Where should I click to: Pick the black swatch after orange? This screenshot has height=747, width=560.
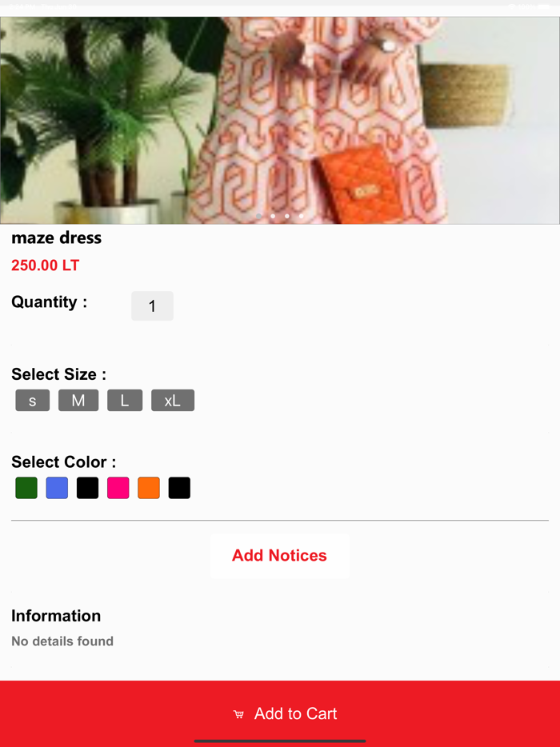click(x=179, y=488)
